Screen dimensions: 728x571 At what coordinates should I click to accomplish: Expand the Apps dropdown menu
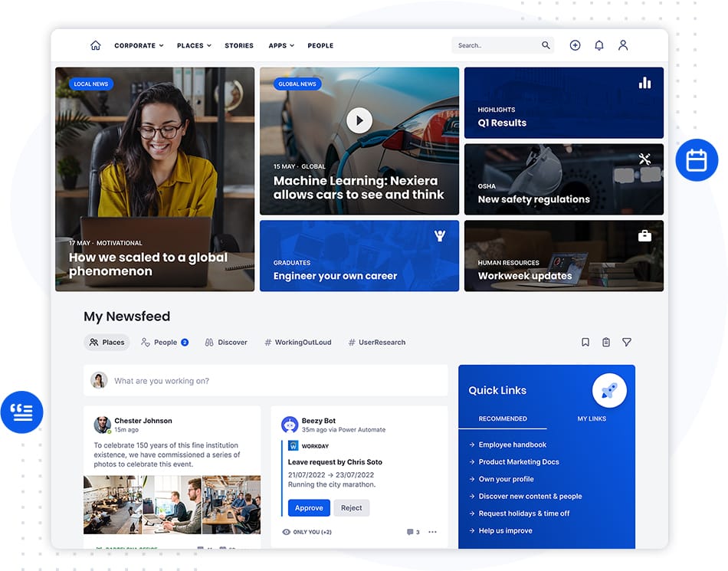tap(281, 45)
